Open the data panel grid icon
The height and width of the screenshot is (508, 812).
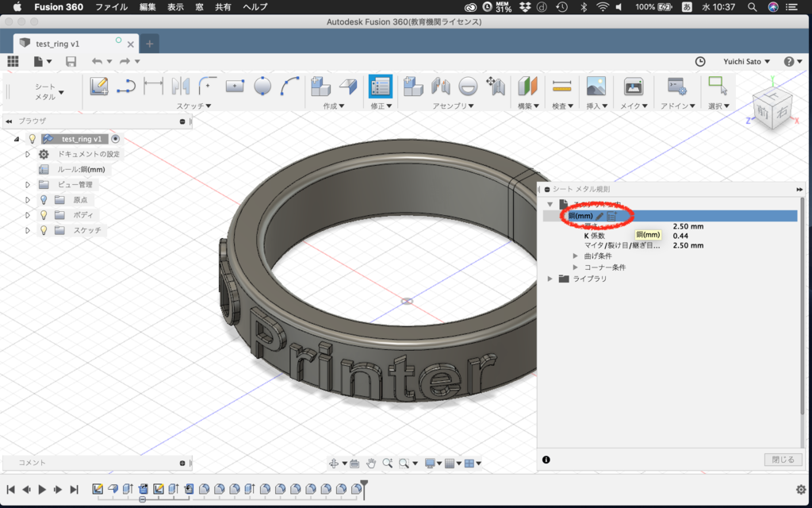(13, 61)
